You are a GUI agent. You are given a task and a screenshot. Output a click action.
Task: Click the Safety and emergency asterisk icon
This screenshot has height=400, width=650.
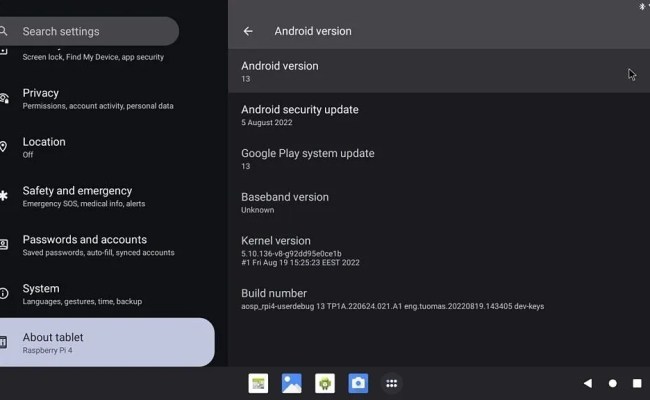pos(4,196)
